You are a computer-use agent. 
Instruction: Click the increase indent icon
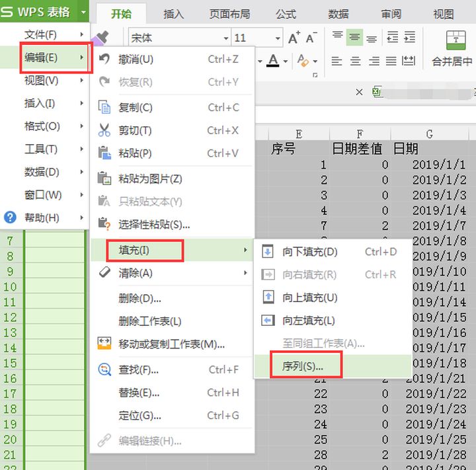point(409,37)
